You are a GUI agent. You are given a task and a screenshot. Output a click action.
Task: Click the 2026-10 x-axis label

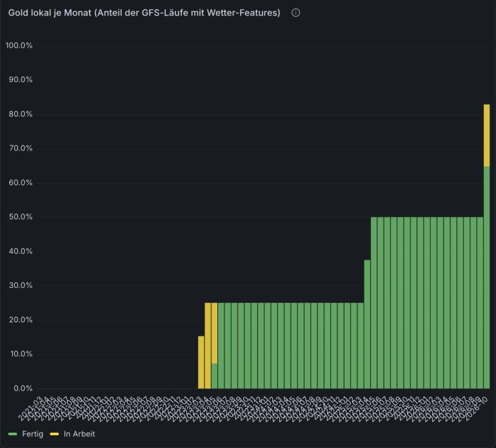[477, 409]
